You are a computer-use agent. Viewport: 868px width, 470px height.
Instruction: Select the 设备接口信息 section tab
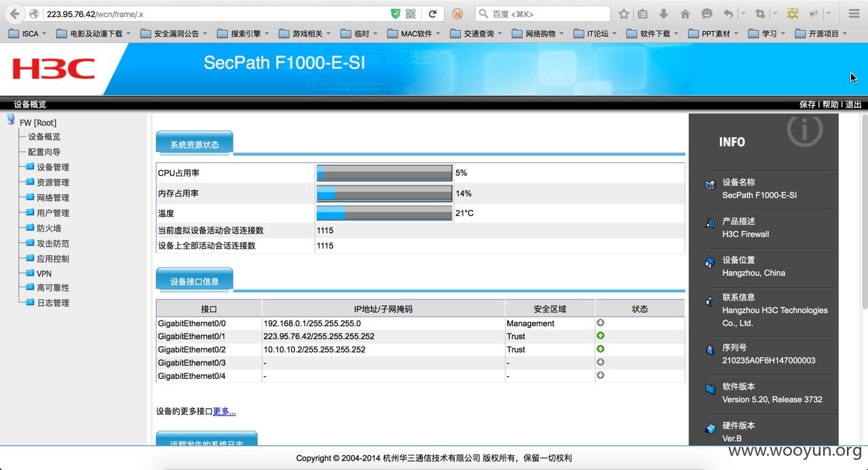pos(194,281)
